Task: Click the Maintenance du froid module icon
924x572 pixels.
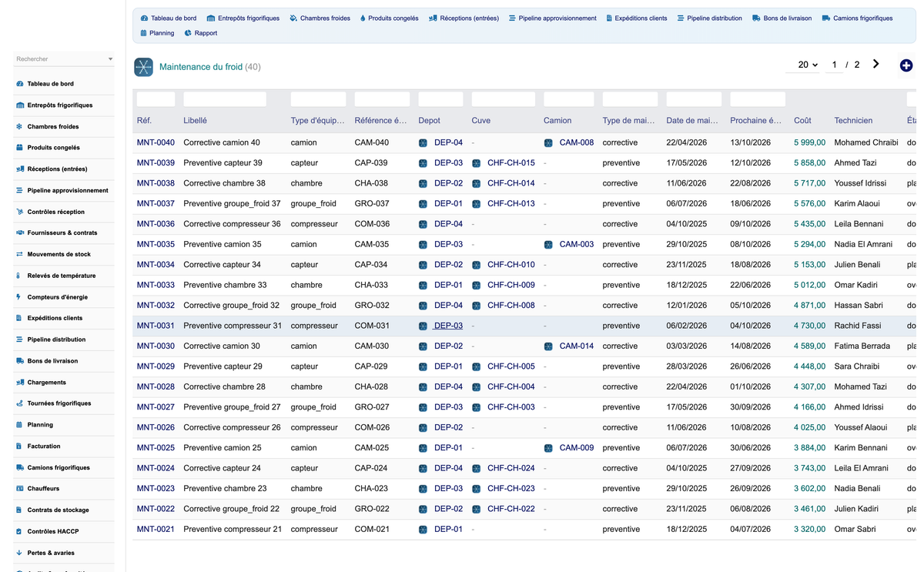Action: 143,67
